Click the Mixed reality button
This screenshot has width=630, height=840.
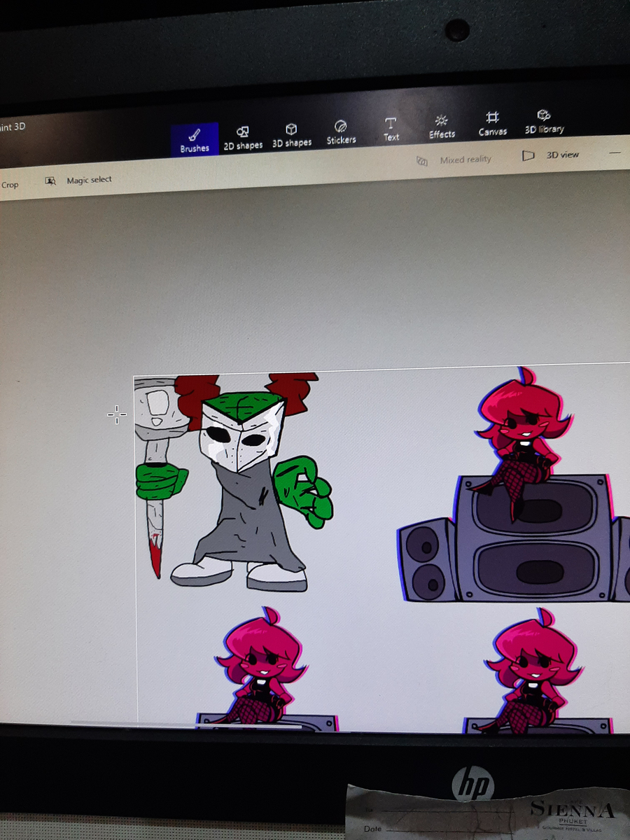pyautogui.click(x=454, y=160)
